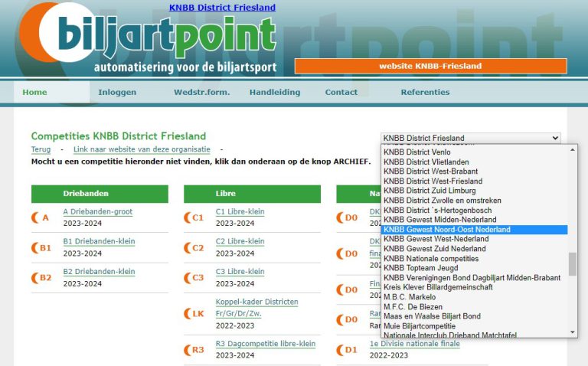Image resolution: width=588 pixels, height=366 pixels.
Task: Select highlighted KNBB Gewest Noord-Oost Nederland
Action: (474, 229)
